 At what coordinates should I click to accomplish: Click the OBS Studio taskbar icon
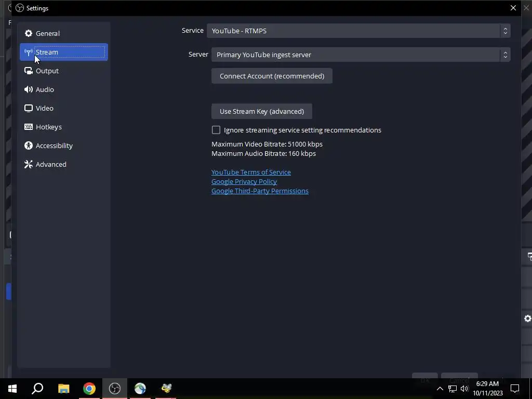[x=115, y=388]
